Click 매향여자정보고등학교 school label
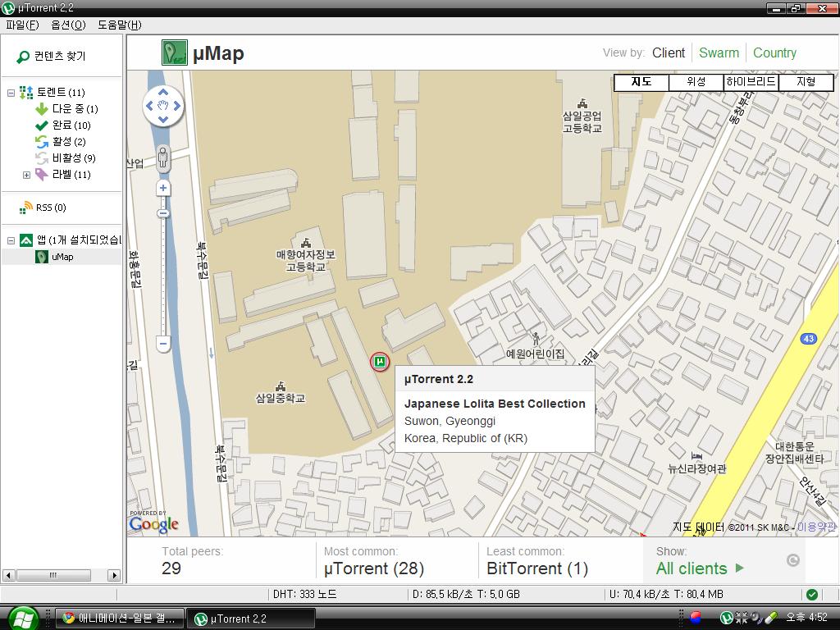Viewport: 840px width, 630px height. click(305, 260)
